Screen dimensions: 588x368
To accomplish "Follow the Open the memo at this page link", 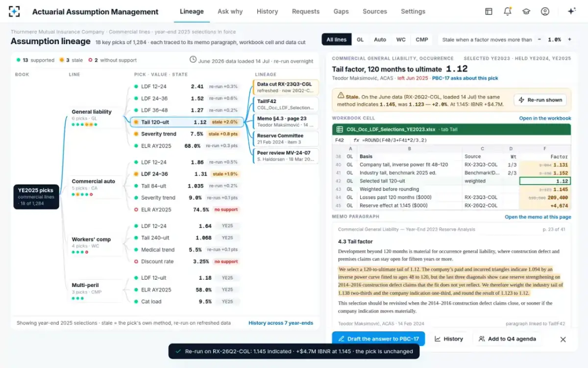I will (x=538, y=217).
